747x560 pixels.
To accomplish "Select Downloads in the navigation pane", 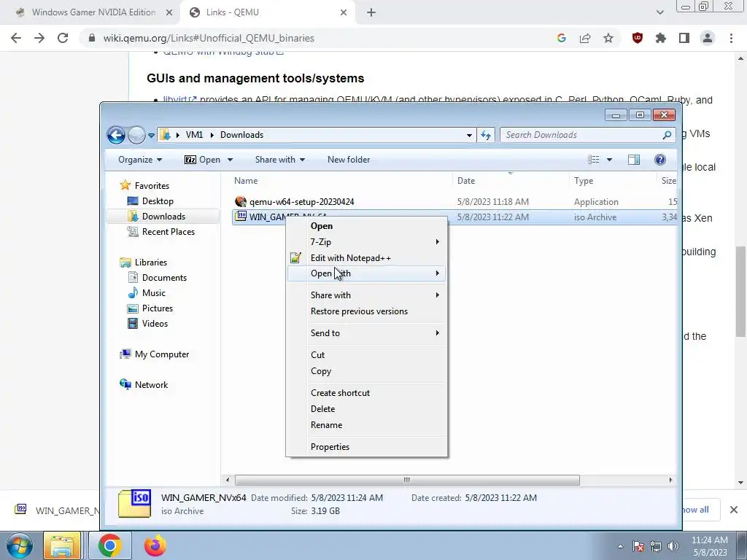I will click(x=163, y=216).
